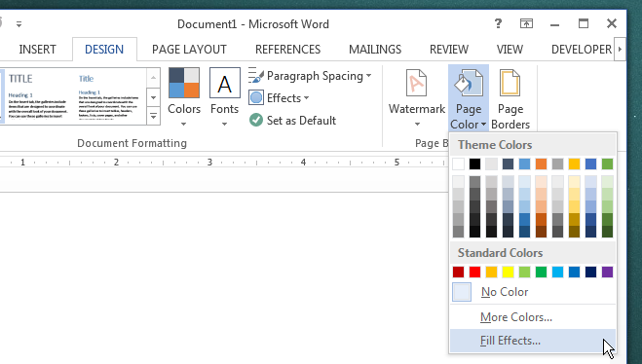Image resolution: width=642 pixels, height=364 pixels.
Task: Click the horizontal ruler at mark 3
Action: 209,163
